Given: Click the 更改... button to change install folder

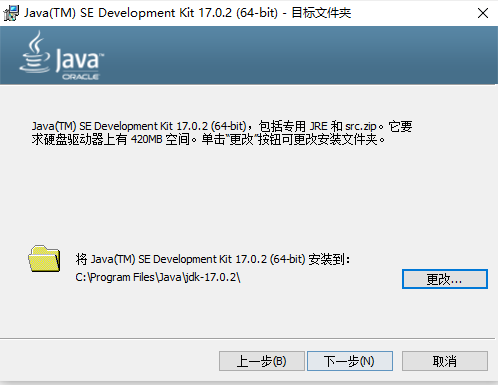Looking at the screenshot, I should pos(445,279).
